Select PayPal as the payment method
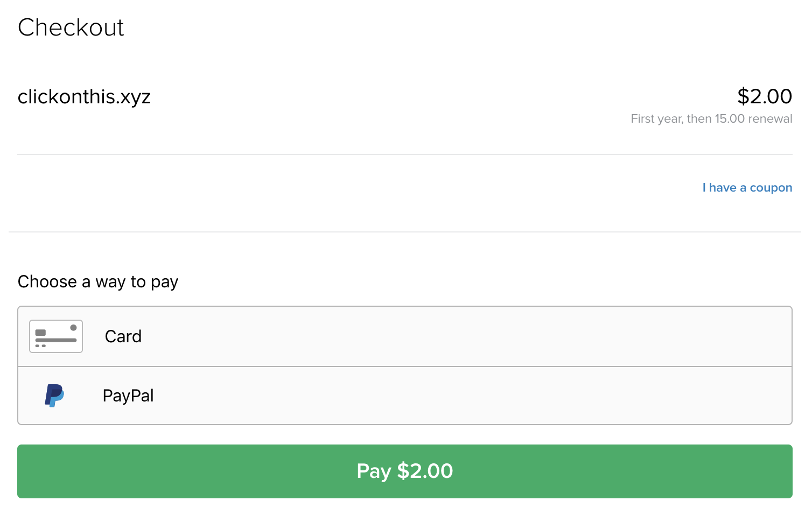This screenshot has height=522, width=812. (405, 396)
